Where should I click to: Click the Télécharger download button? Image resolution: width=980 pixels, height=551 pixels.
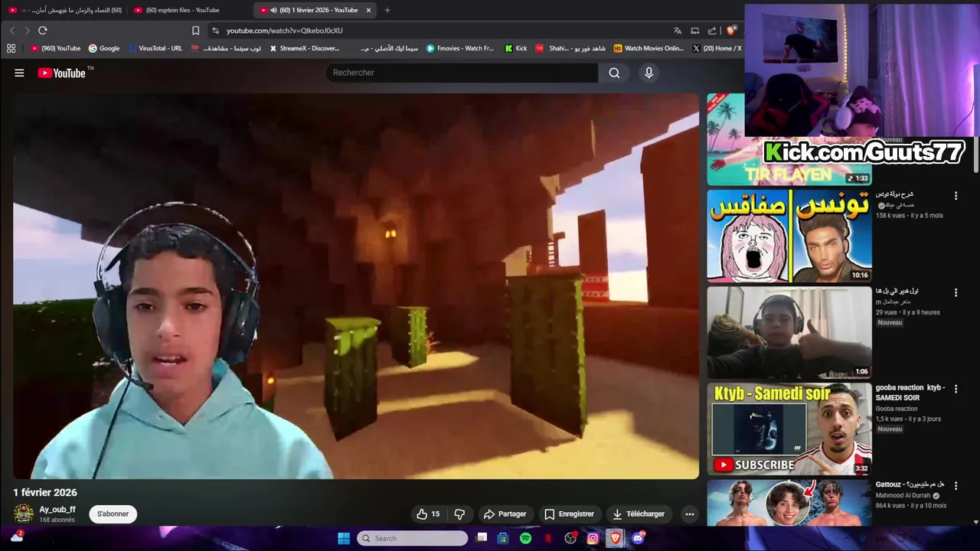(x=639, y=514)
